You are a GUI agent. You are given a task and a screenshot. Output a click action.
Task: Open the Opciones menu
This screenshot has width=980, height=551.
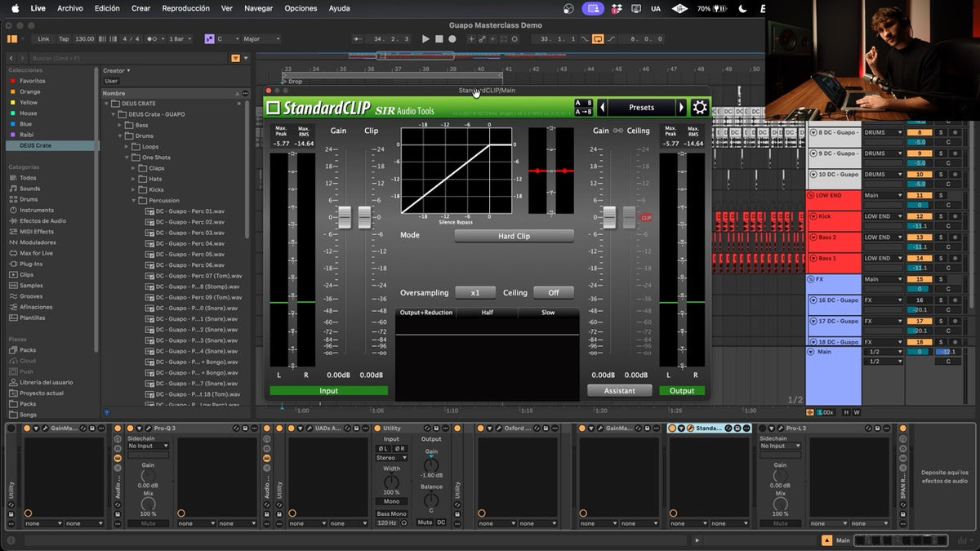coord(301,8)
